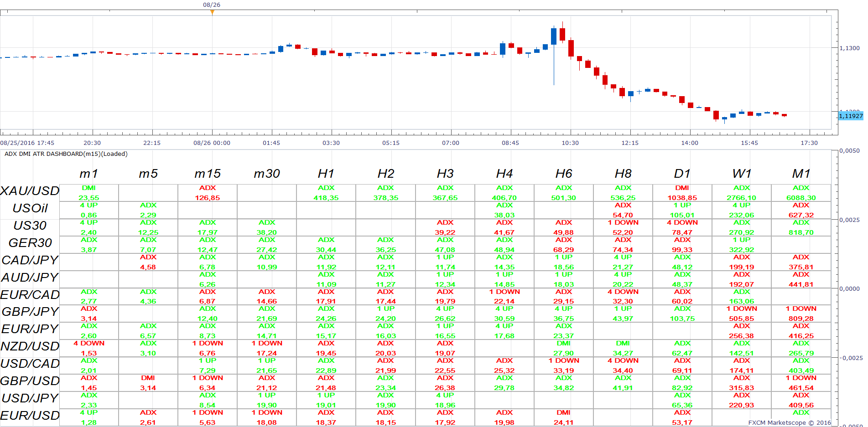This screenshot has height=427, width=868.
Task: Click the USOil value 627,32
Action: pos(801,215)
